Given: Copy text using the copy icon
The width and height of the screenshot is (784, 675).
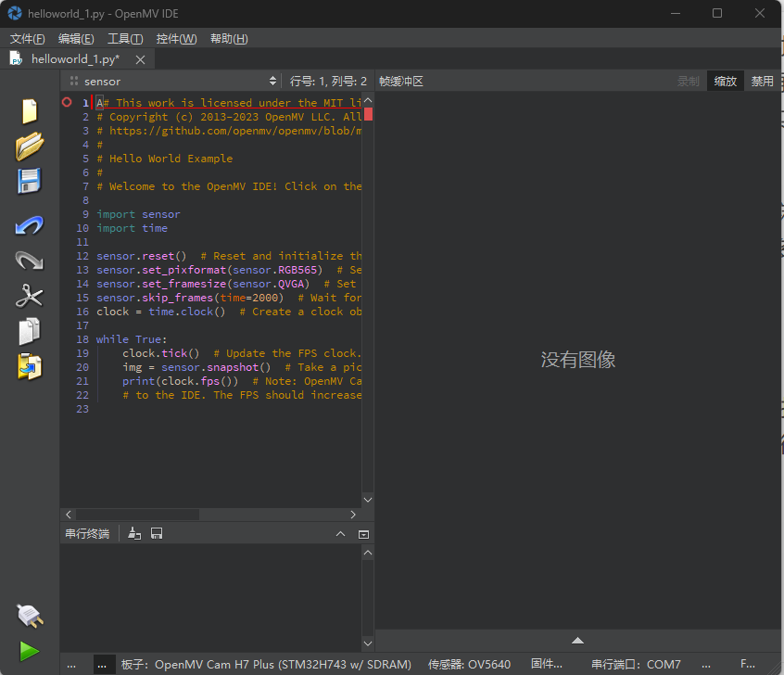Looking at the screenshot, I should click(x=29, y=331).
